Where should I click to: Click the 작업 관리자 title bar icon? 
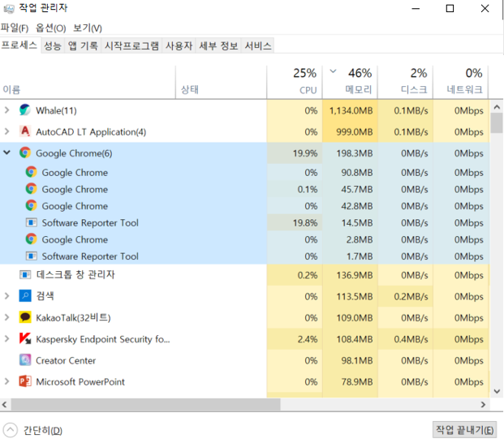coord(9,9)
